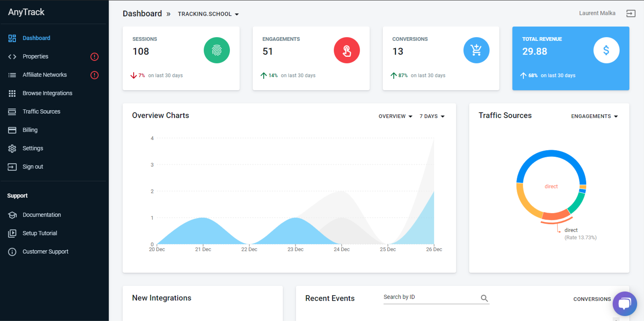Expand the OVERVIEW chart type dropdown
The image size is (644, 321).
395,116
